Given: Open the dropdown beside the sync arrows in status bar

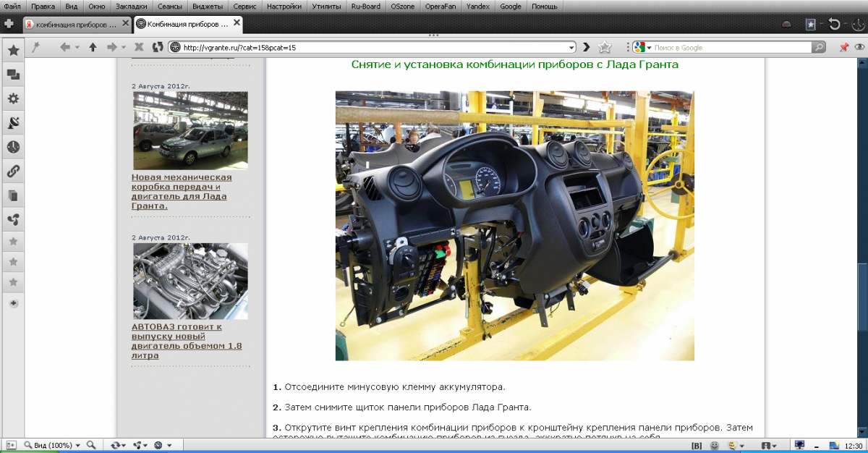Looking at the screenshot, I should click(124, 445).
